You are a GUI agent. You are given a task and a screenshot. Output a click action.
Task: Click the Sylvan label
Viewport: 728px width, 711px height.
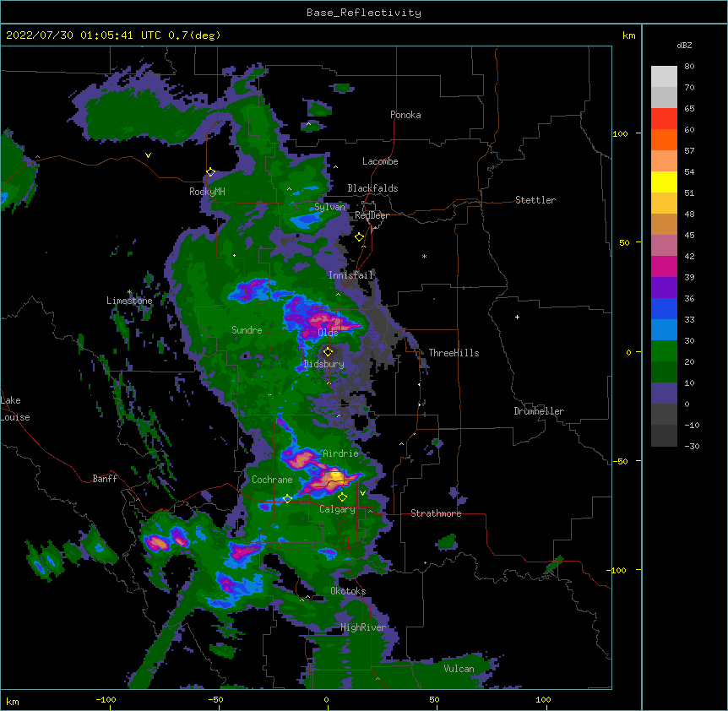point(329,207)
